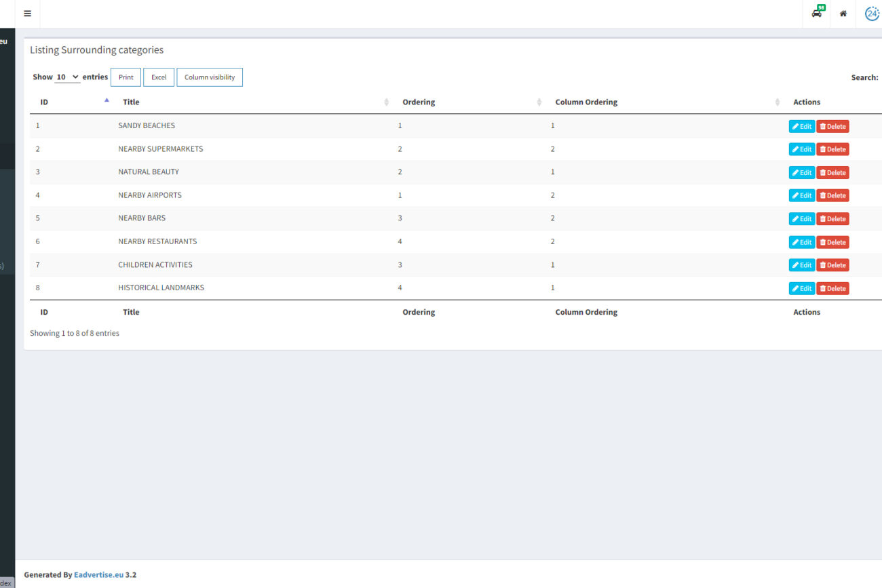Toggle the hamburger sidebar menu icon

[x=27, y=14]
